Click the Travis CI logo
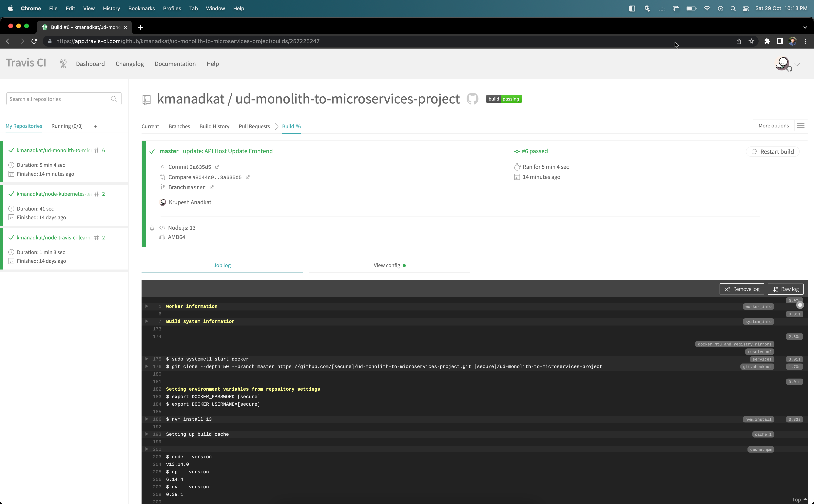 (x=26, y=63)
